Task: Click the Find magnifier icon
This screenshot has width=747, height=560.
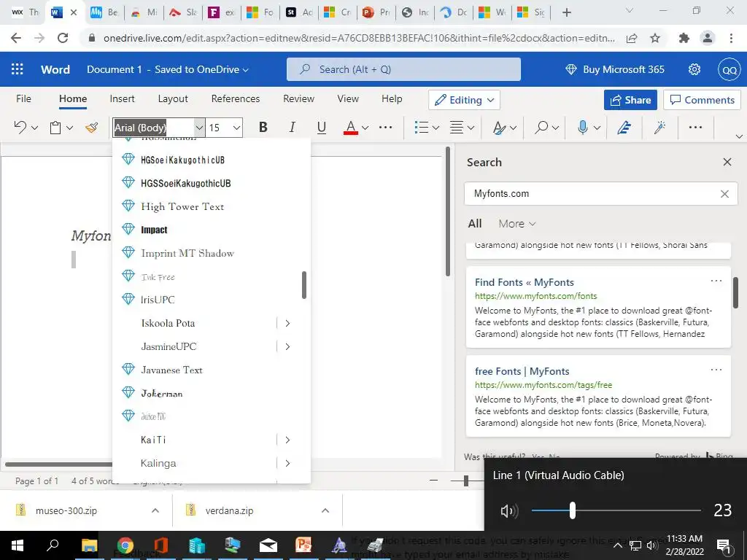Action: 541,127
